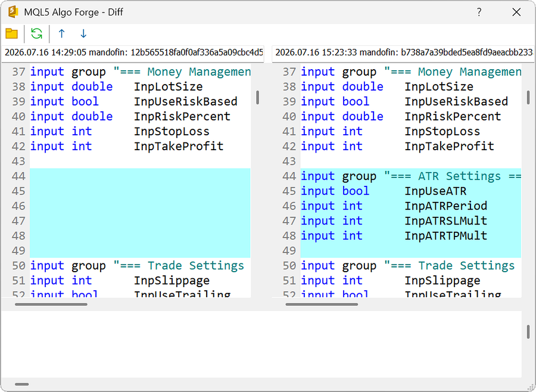Click Money Management group text in left pane

point(199,72)
